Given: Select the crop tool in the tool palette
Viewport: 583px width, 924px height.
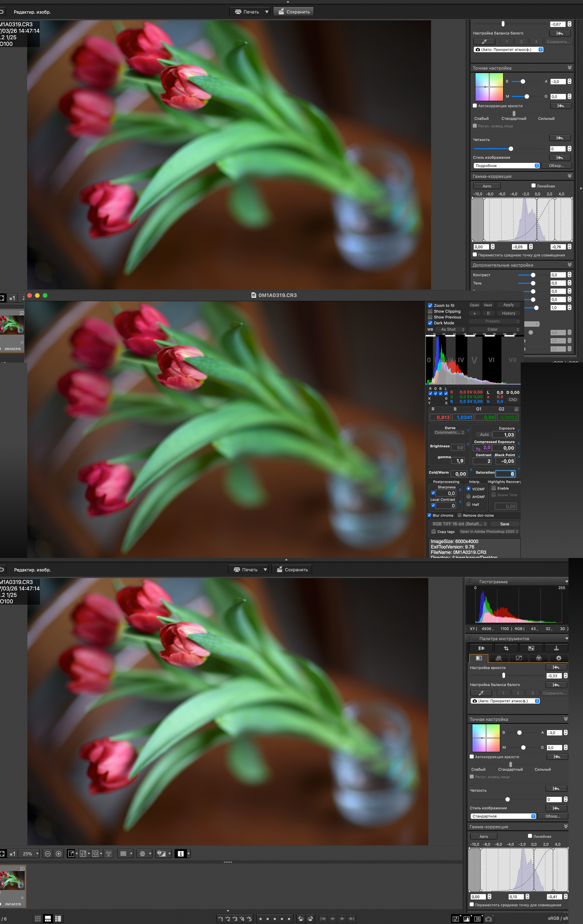Looking at the screenshot, I should (x=506, y=648).
